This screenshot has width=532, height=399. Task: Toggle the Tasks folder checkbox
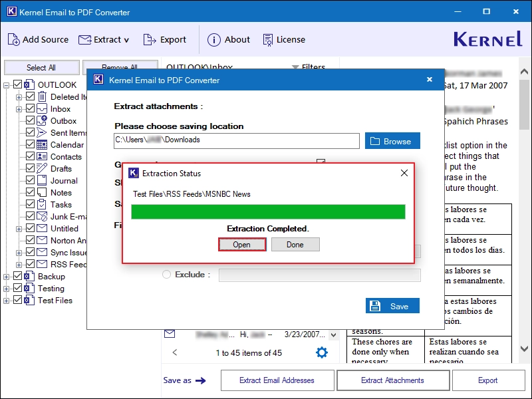pyautogui.click(x=30, y=204)
